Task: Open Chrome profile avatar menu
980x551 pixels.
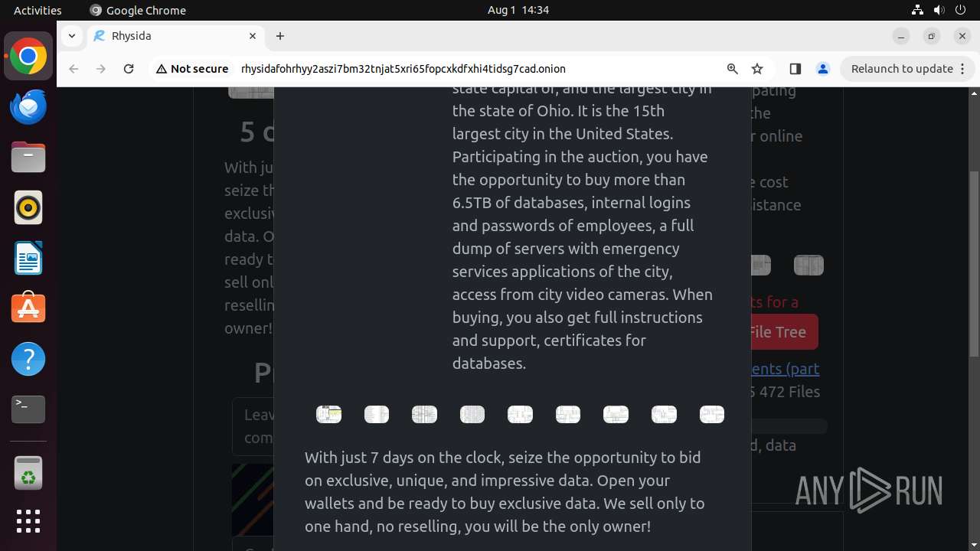Action: click(x=823, y=69)
